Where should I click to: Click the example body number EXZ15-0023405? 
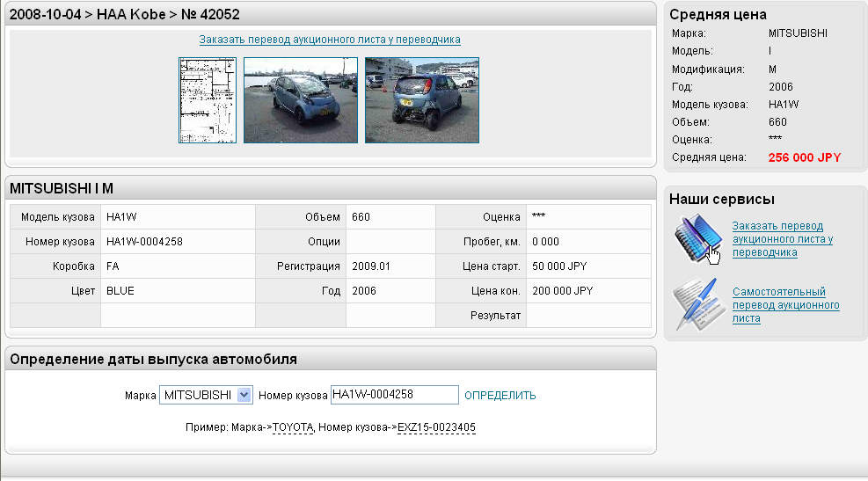tap(436, 427)
